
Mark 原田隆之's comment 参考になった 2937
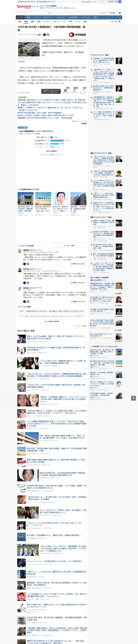coord(78,301)
